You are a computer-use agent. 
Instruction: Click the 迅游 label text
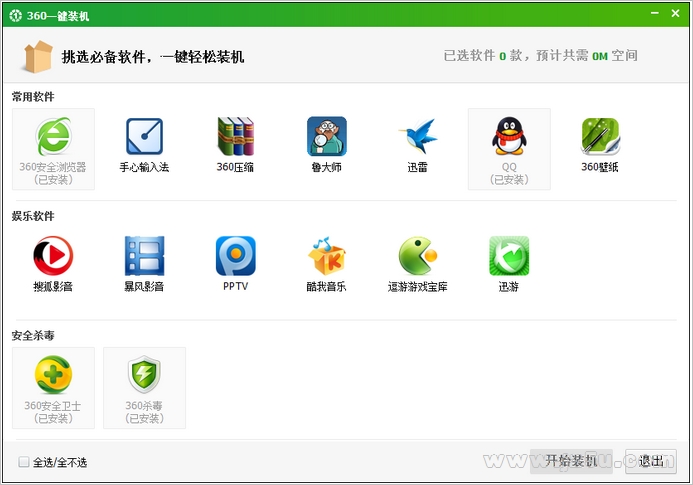point(509,286)
